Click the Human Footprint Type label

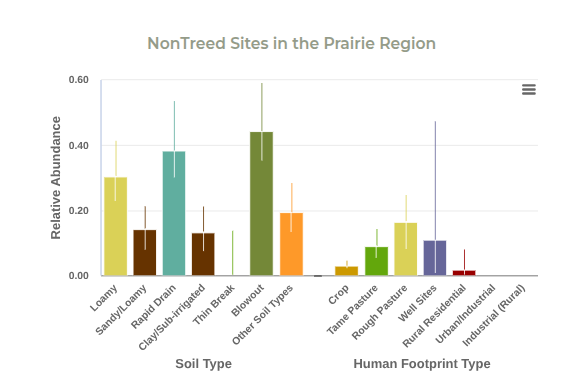(x=422, y=363)
